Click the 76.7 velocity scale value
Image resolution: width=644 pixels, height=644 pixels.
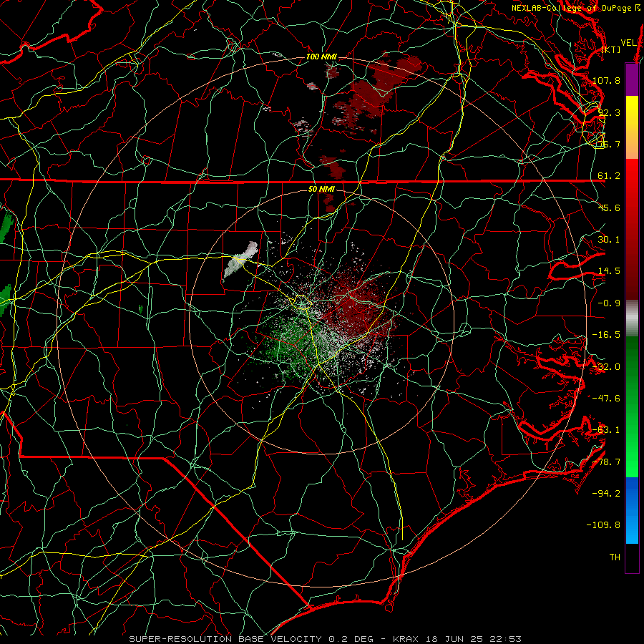click(609, 144)
